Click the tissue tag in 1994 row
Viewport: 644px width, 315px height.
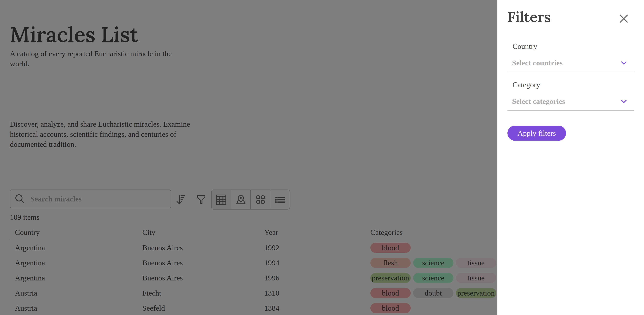476,263
